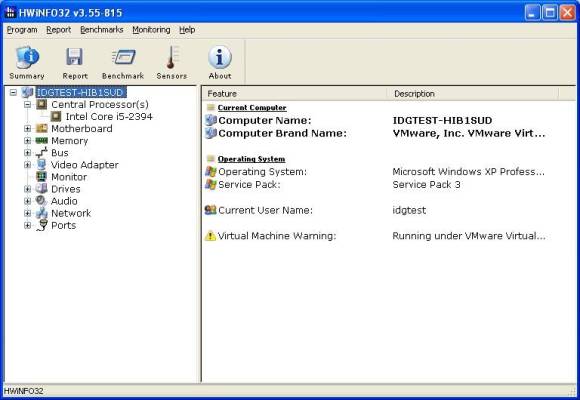Viewport: 580px width, 400px height.
Task: Expand the Motherboard tree node
Action: [x=27, y=128]
